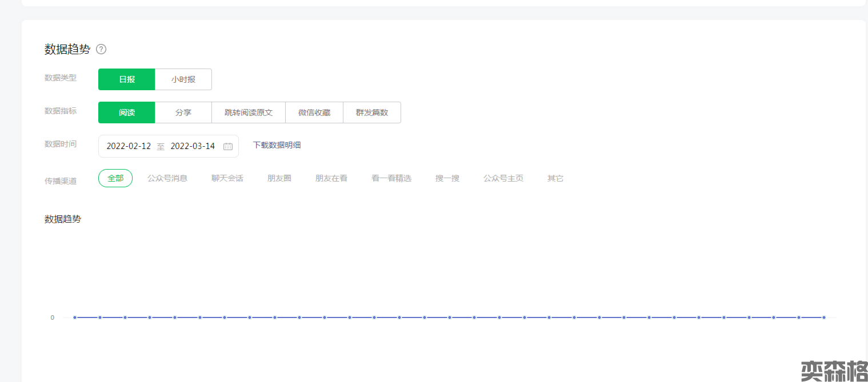The width and height of the screenshot is (868, 382).
Task: Select the 日报 data type
Action: tap(127, 79)
